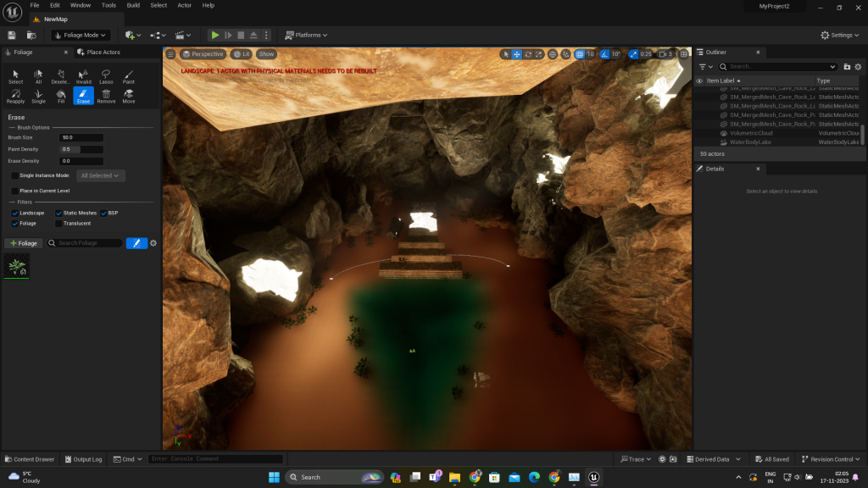
Task: Open the Foliage Mode dropdown
Action: click(81, 35)
